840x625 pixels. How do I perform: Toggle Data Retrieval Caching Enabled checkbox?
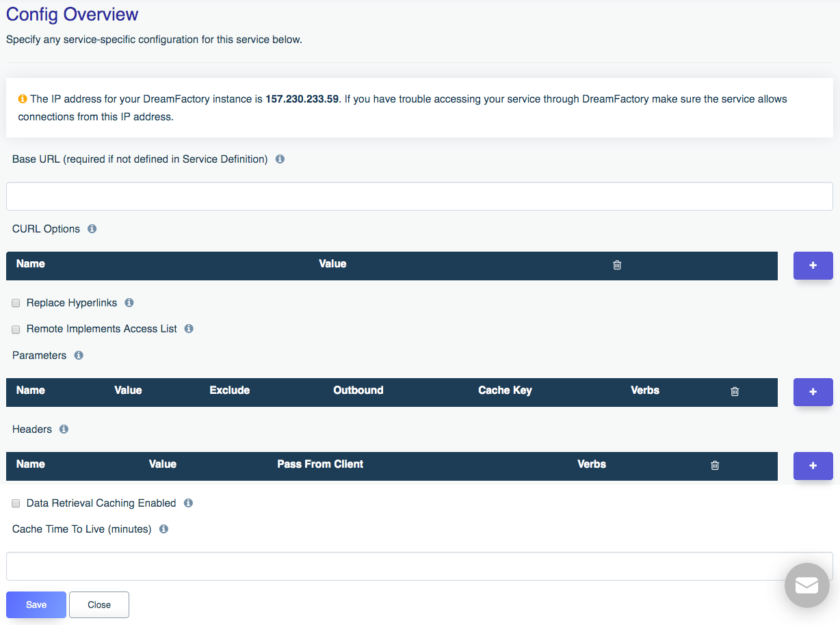pos(16,503)
